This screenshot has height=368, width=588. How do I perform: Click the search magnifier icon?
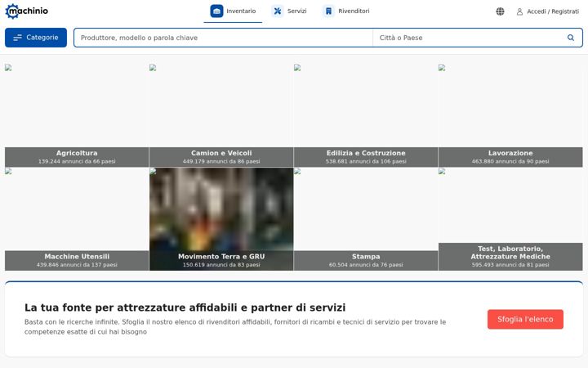click(571, 38)
